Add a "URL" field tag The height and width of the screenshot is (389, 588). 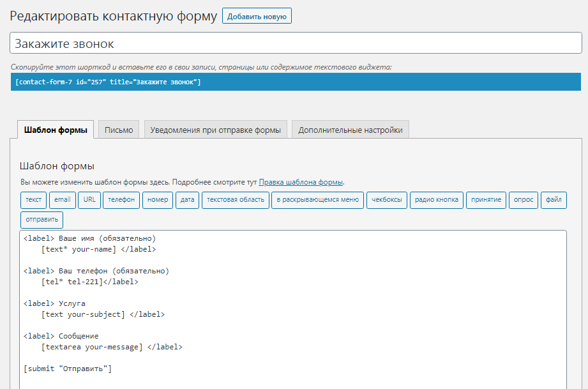coord(89,200)
